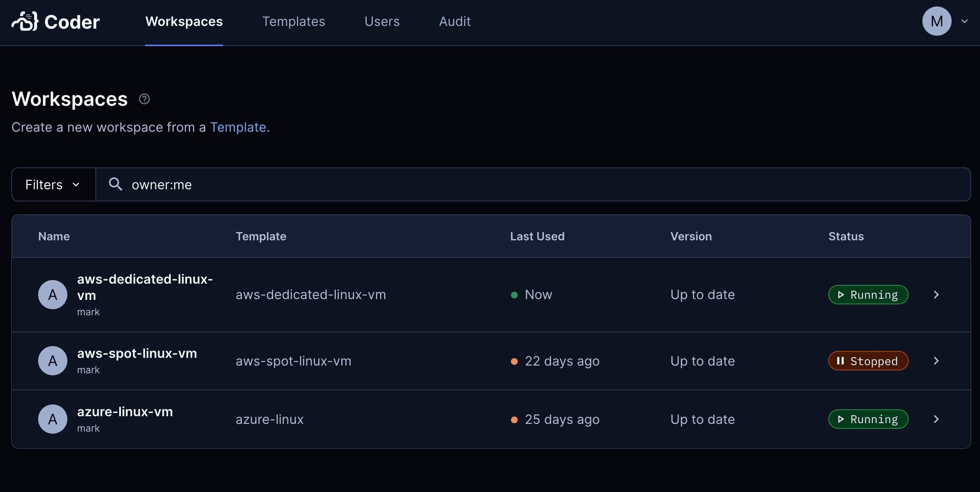Click the green Now last-used indicator dot
Viewport: 980px width, 492px height.
(514, 295)
